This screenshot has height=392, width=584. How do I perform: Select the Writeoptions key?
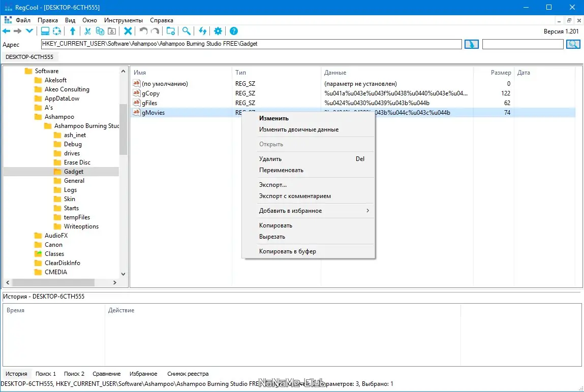pyautogui.click(x=81, y=226)
